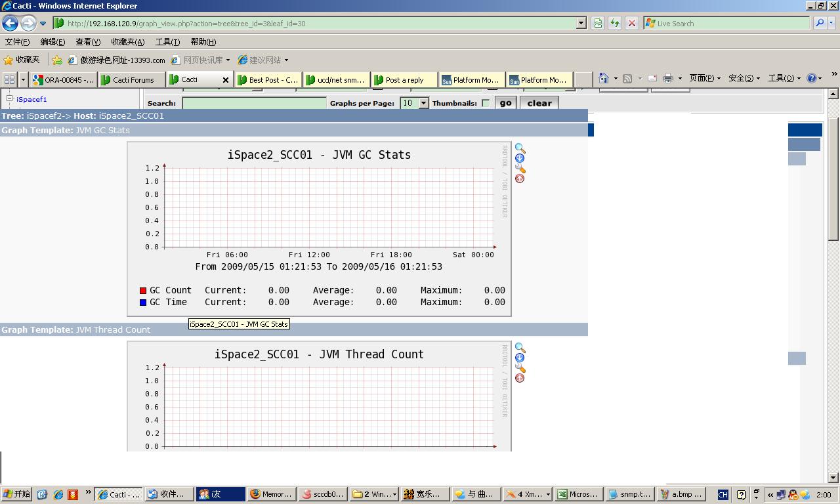The image size is (840, 504).
Task: Open the Quick Tabs grid icon
Action: point(9,79)
